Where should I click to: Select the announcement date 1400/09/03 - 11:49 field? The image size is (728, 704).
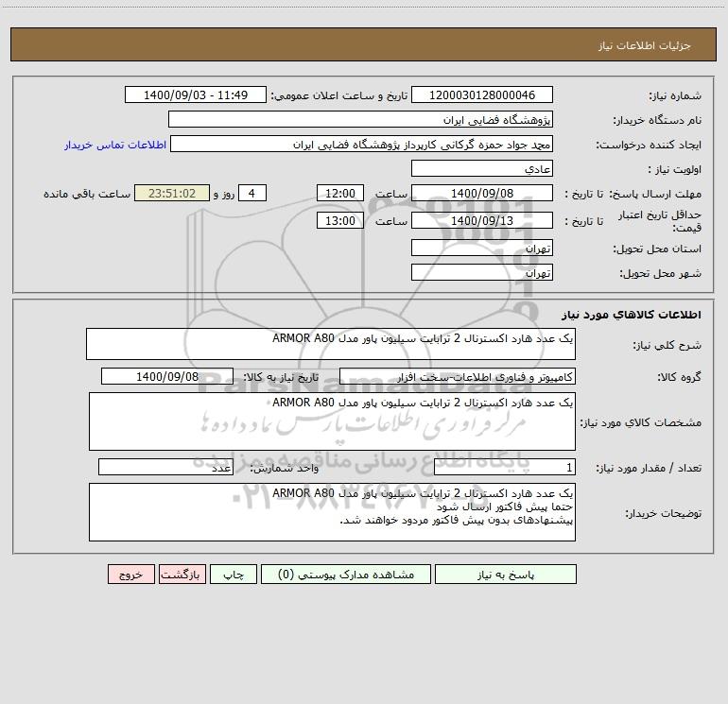point(196,94)
